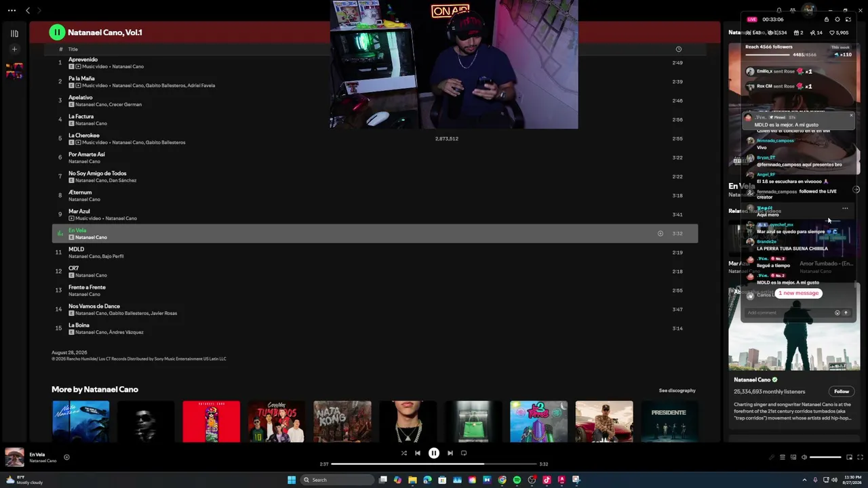
Task: Show lyrics with the microphone icon
Action: click(772, 457)
